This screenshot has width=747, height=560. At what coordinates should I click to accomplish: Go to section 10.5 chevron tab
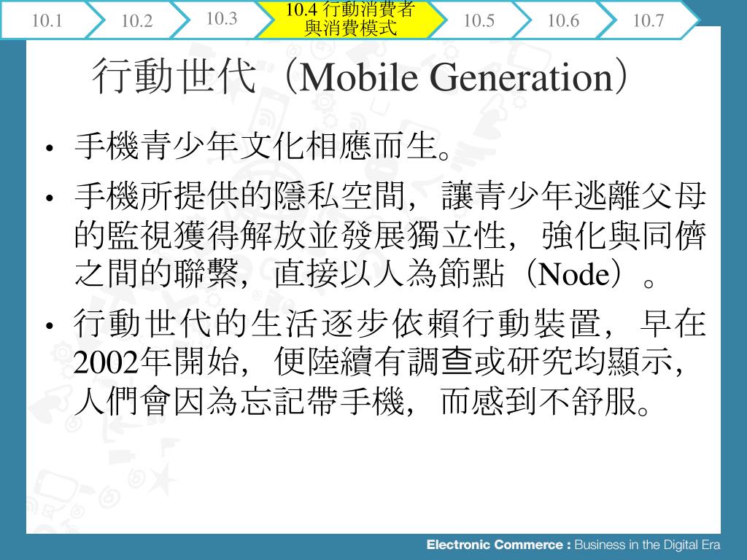(x=479, y=20)
